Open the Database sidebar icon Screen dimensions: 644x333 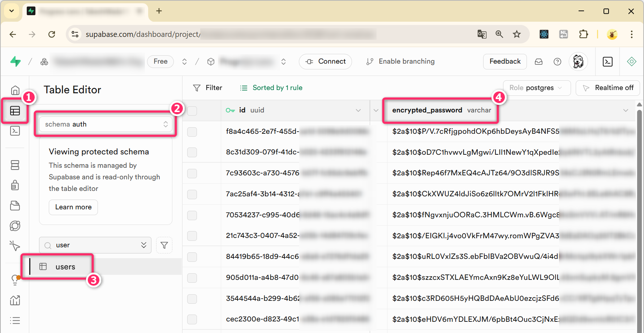click(x=15, y=165)
